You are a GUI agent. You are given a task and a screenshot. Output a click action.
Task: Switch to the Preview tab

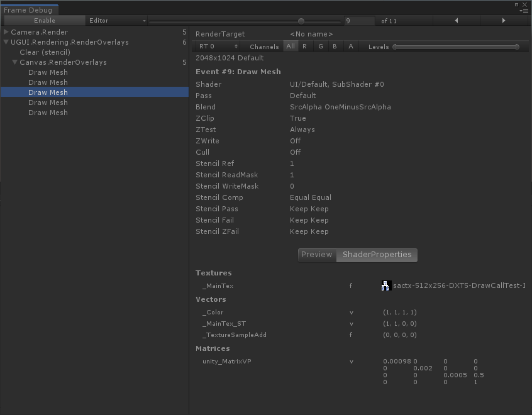tap(317, 255)
